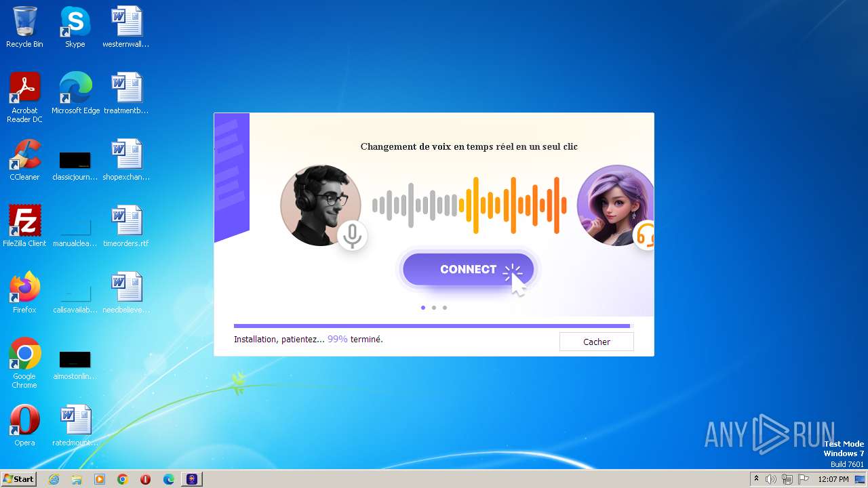Screen dimensions: 868x488
Task: Show hidden system tray icons
Action: pyautogui.click(x=756, y=479)
